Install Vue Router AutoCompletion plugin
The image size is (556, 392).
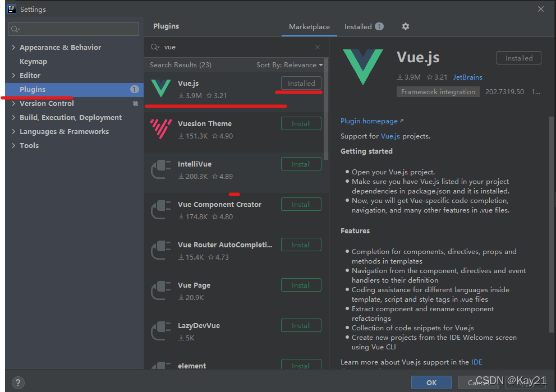pyautogui.click(x=301, y=245)
